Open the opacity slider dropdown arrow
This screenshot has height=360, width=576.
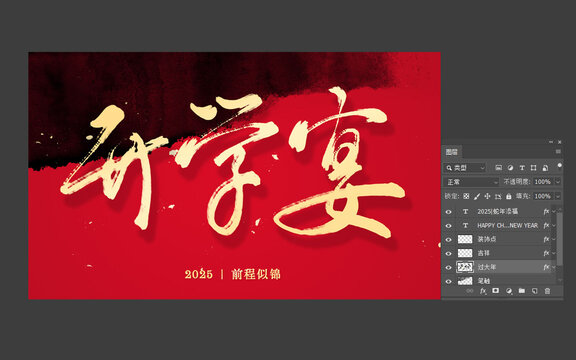pos(558,182)
